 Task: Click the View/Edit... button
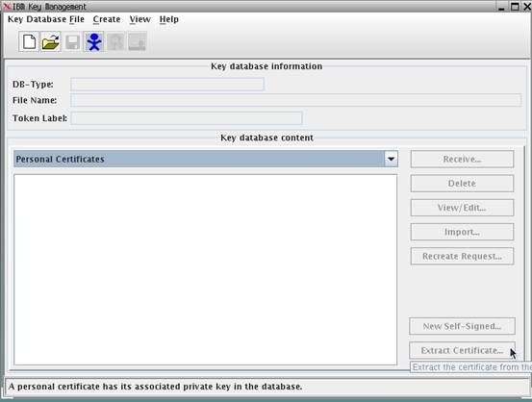(462, 208)
